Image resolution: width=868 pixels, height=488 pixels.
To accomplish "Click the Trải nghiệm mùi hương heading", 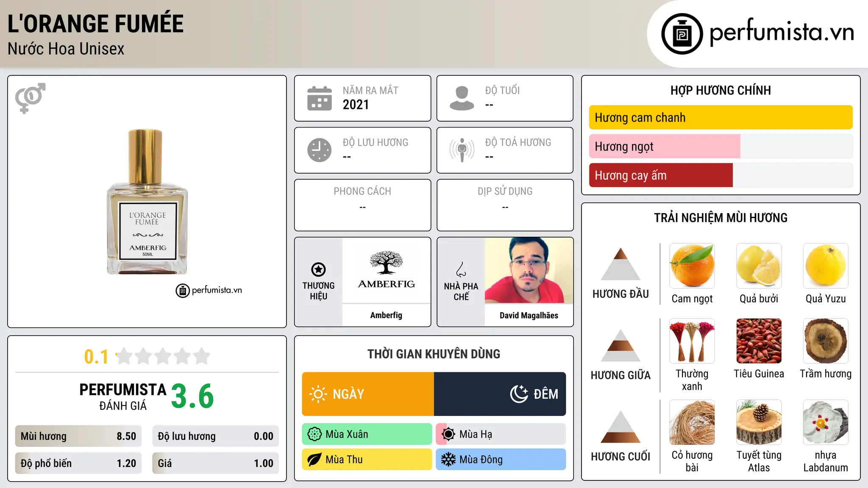I will click(x=721, y=218).
